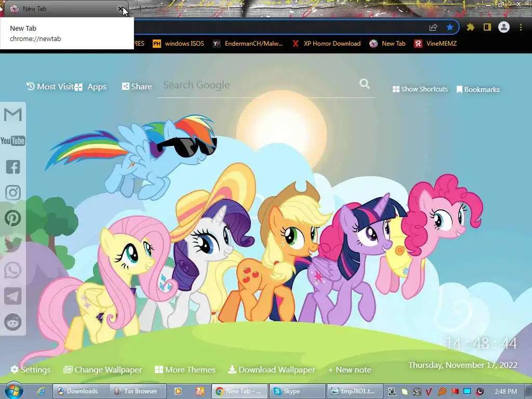Screen dimensions: 532x399
Task: Open Facebook shortcut in the sidebar
Action: (x=13, y=167)
